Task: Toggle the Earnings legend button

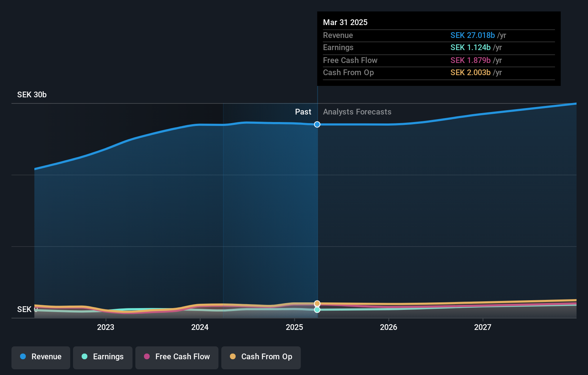Action: 103,357
